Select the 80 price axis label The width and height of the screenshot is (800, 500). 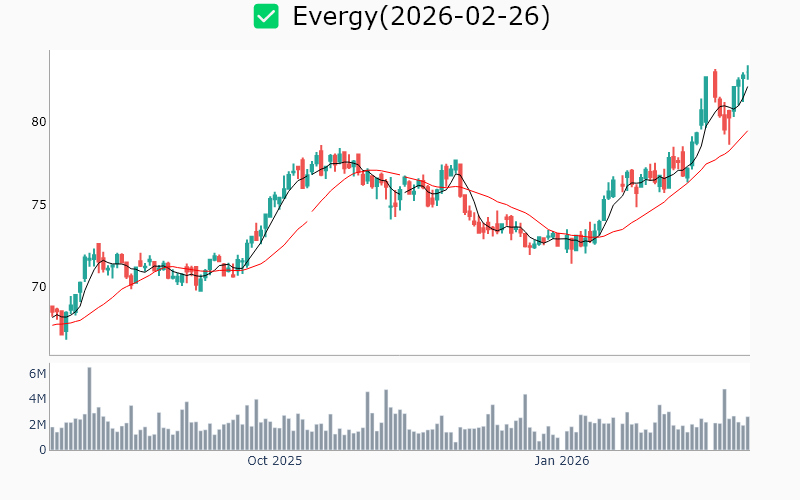pyautogui.click(x=38, y=122)
